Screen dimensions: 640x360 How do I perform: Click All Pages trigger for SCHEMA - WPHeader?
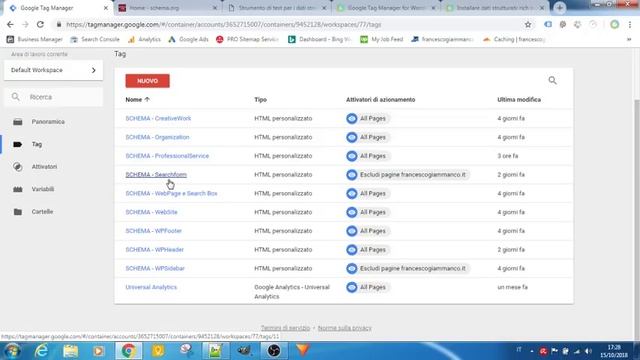click(x=368, y=250)
